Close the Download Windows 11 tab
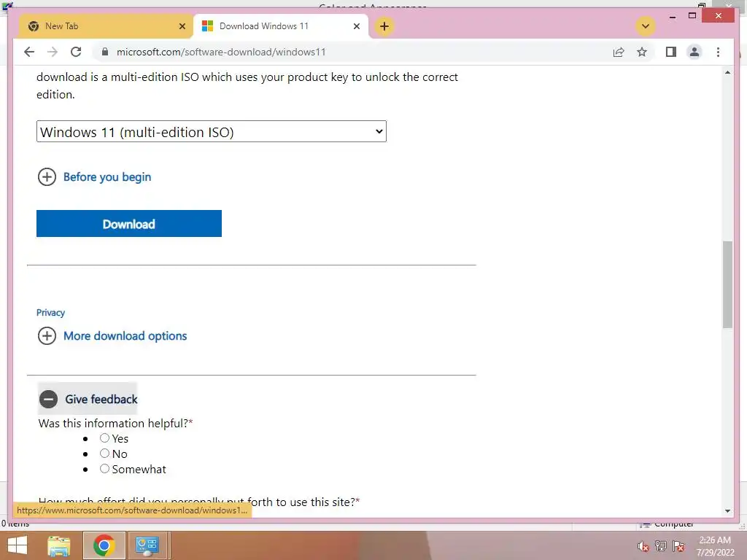Screen dimensions: 747x560 tap(356, 26)
